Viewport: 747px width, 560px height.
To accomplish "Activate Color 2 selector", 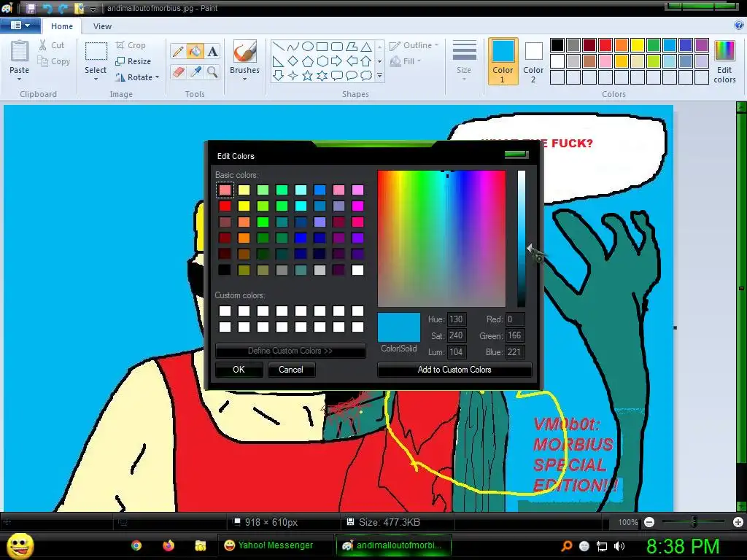I will tap(533, 61).
